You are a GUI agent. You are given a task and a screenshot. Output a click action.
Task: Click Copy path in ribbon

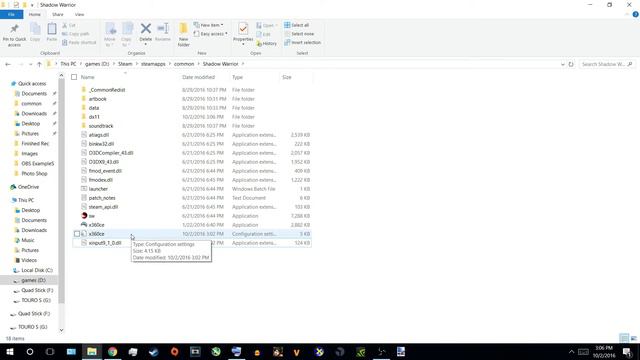tap(76, 34)
